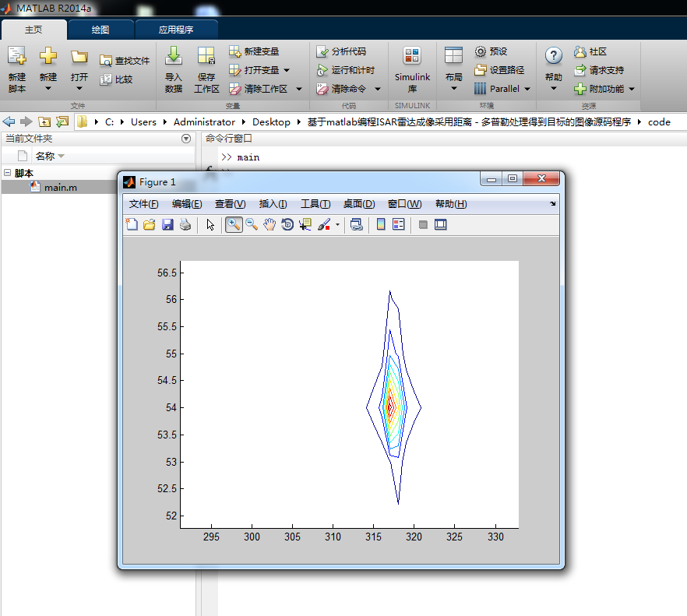Open the Clear Workspace (清除工作区) dropdown
687x616 pixels.
pyautogui.click(x=299, y=89)
